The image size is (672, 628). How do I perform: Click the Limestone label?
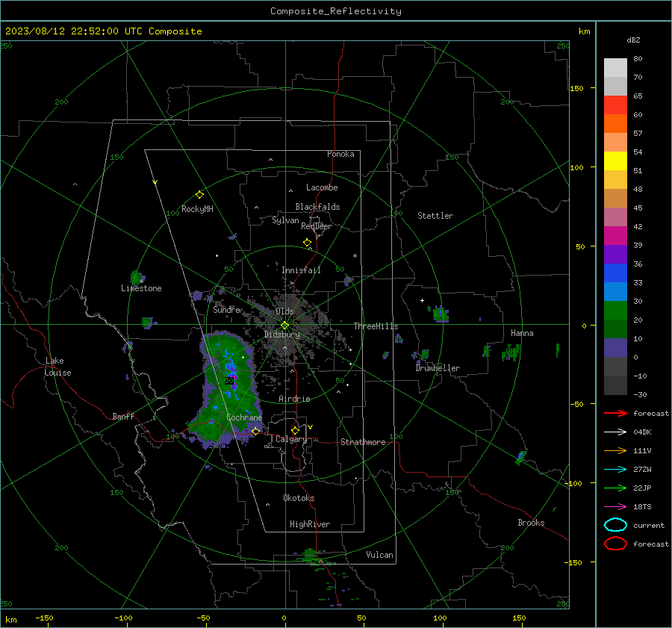(x=141, y=288)
